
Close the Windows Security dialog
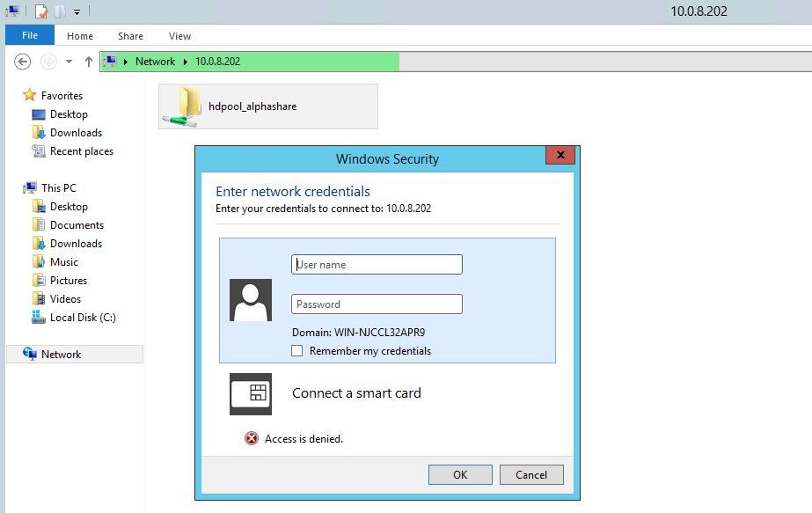[560, 155]
